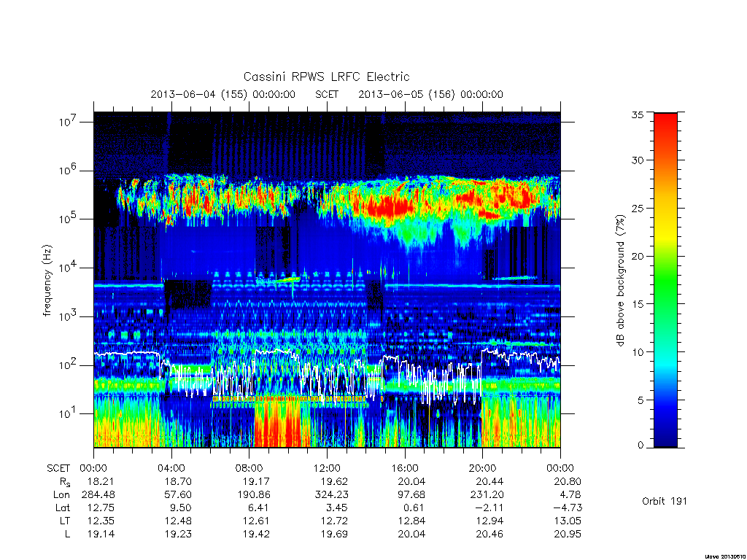Click the Lat row label
Screen dimensions: 747x560
(x=63, y=507)
